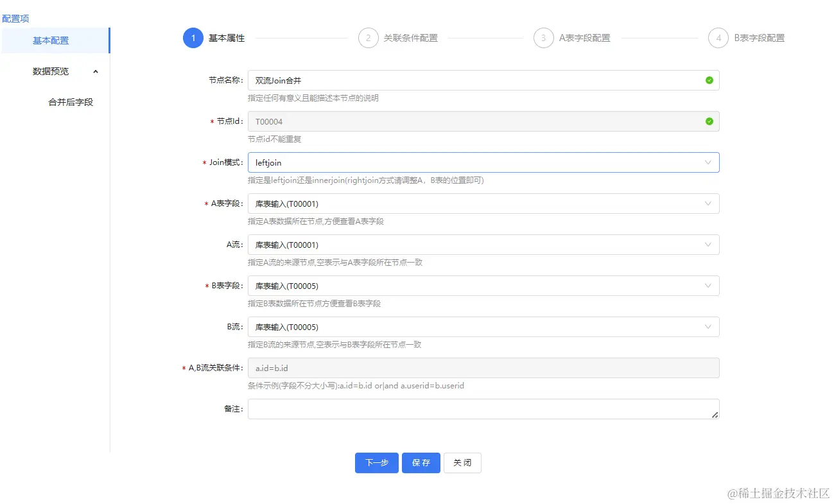Click the step 2 circle icon
This screenshot has width=834, height=504.
pyautogui.click(x=369, y=38)
